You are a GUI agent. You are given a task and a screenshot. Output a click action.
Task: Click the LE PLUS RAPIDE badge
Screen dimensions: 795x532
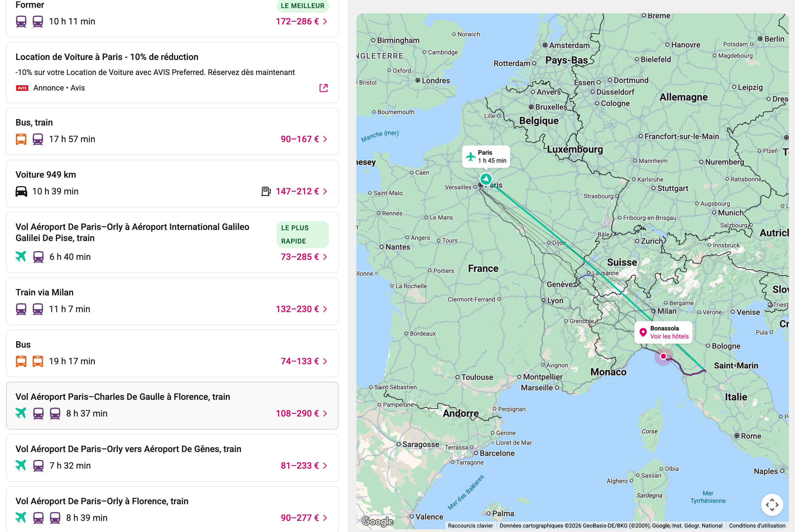[x=302, y=234]
